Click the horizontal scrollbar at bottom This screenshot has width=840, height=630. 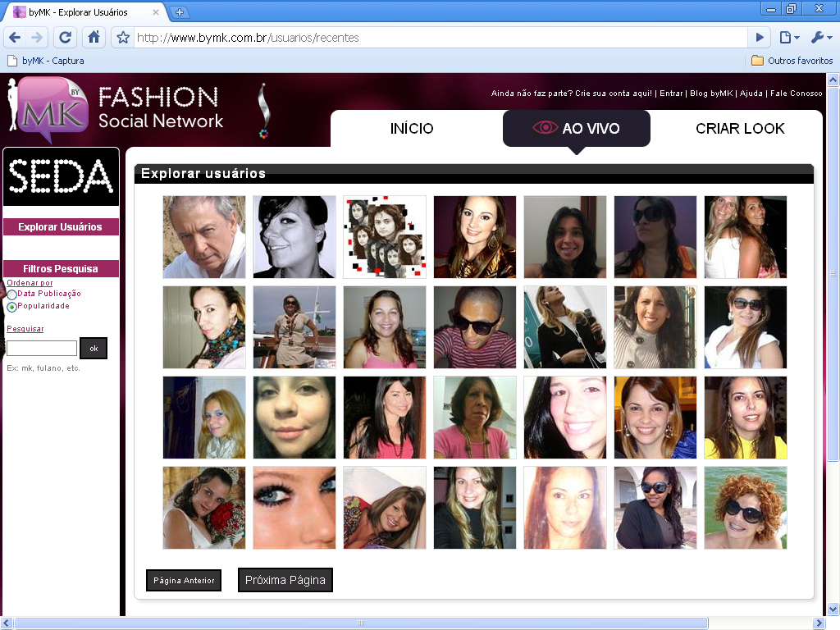point(361,623)
